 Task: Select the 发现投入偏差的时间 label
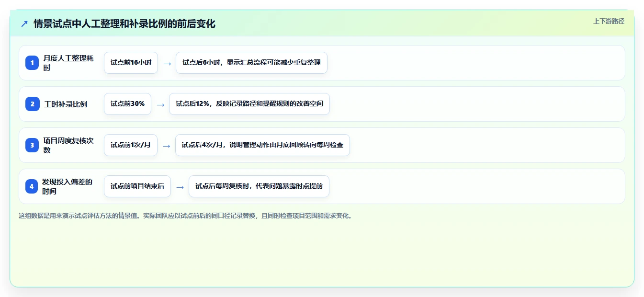68,186
